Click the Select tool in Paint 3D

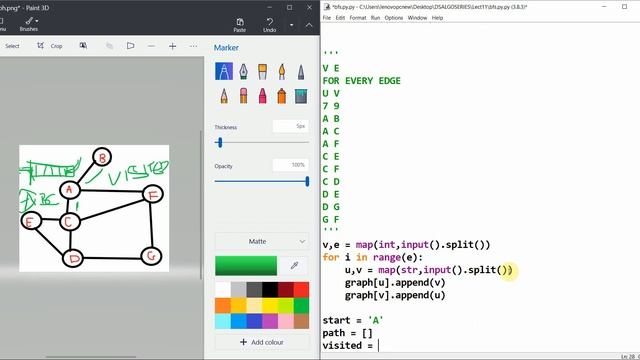tap(12, 46)
